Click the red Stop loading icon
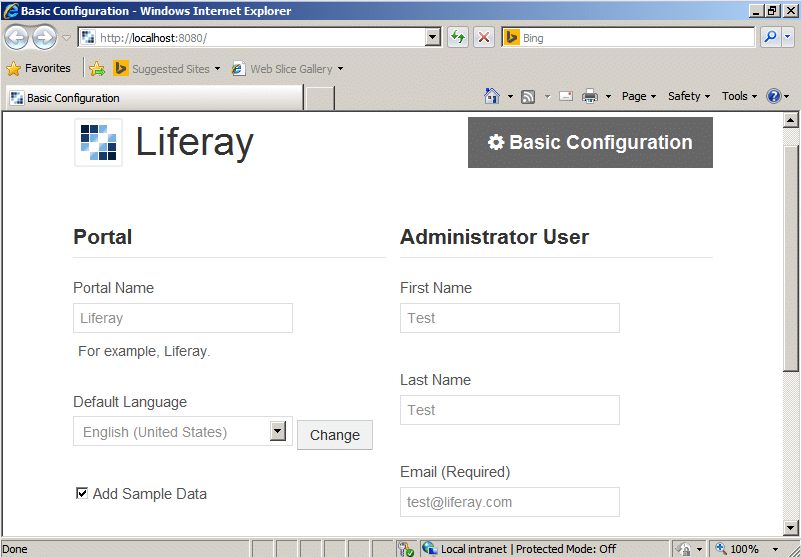801x557 pixels. click(484, 37)
